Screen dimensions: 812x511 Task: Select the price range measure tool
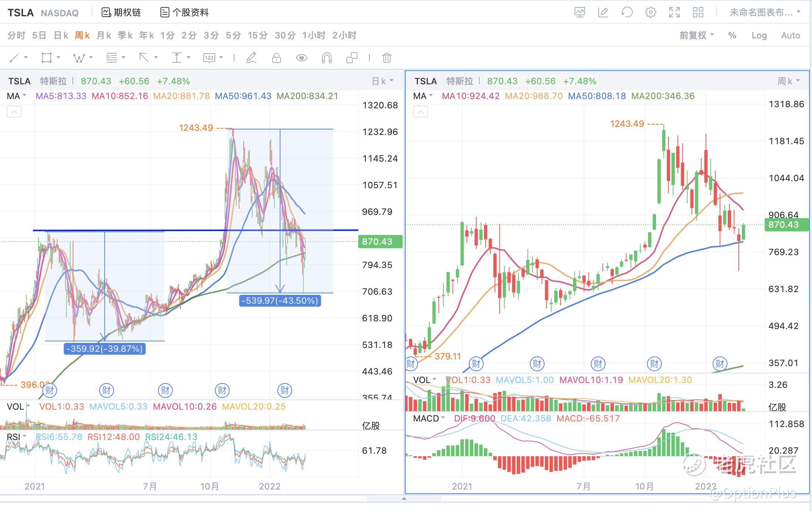click(x=176, y=58)
